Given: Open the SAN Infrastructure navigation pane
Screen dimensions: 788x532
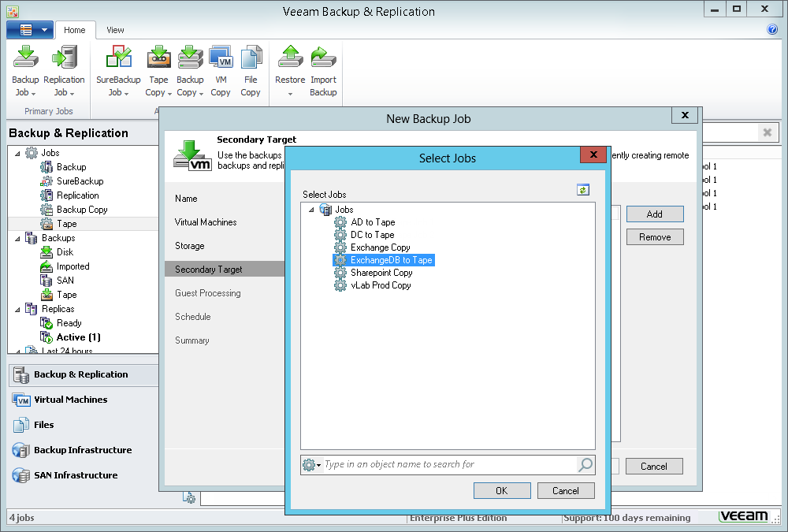Looking at the screenshot, I should 84,475.
